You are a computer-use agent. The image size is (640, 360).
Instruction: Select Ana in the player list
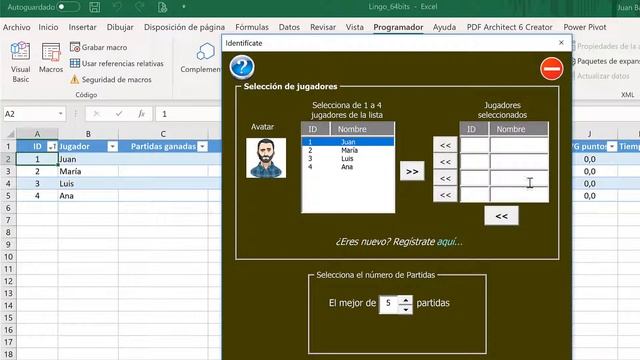click(x=348, y=167)
